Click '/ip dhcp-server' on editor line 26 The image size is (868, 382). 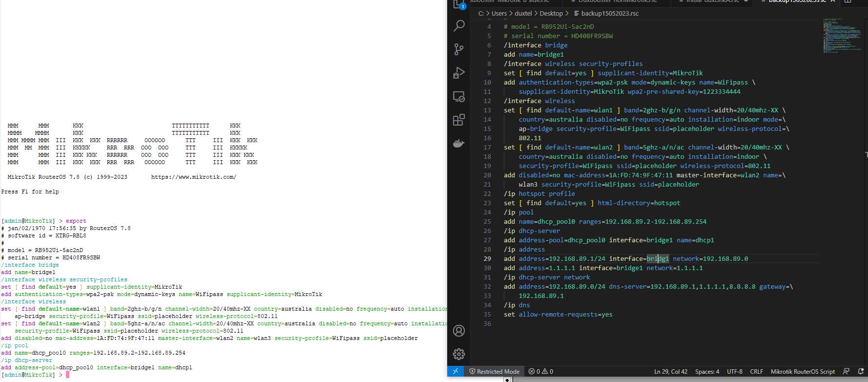(532, 231)
